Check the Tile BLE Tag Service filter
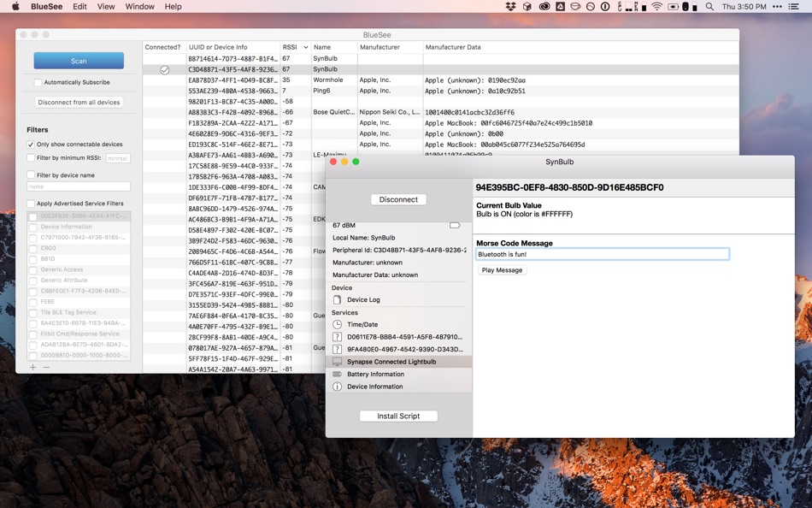Screen dimensions: 812x508 coord(33,313)
